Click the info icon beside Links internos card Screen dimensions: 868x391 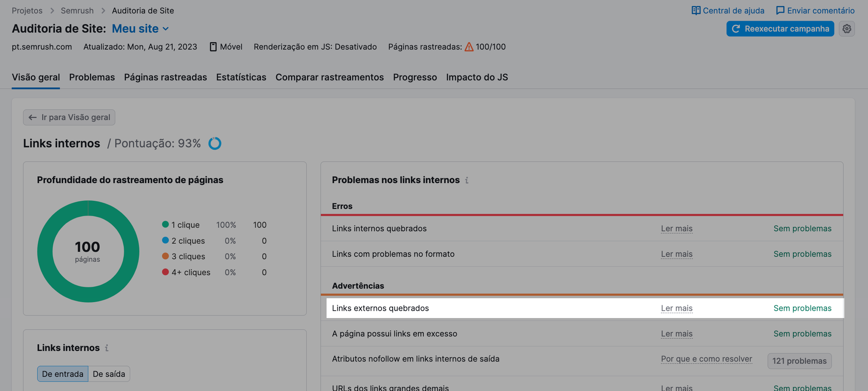[x=107, y=348]
